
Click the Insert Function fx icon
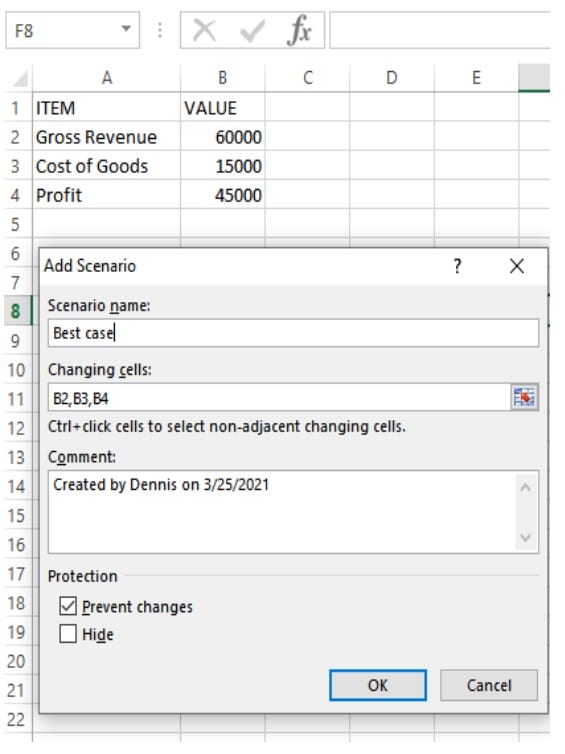(x=299, y=30)
